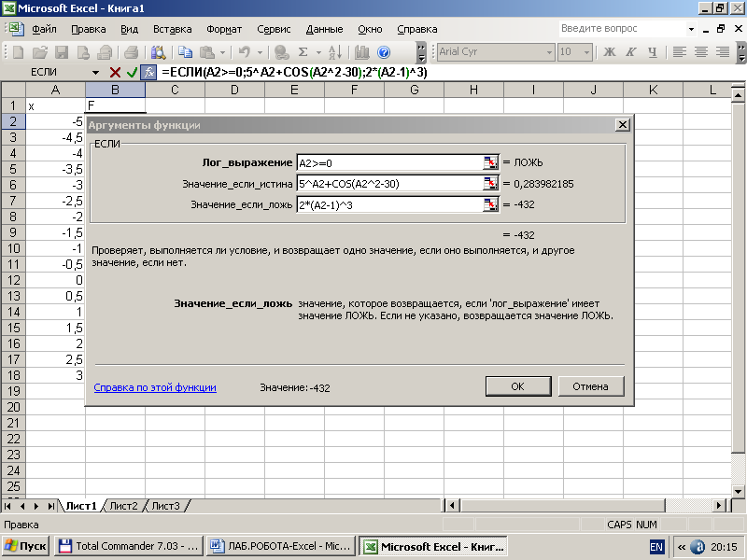Click the Пуск start button
The width and height of the screenshot is (747, 560).
coord(26,546)
